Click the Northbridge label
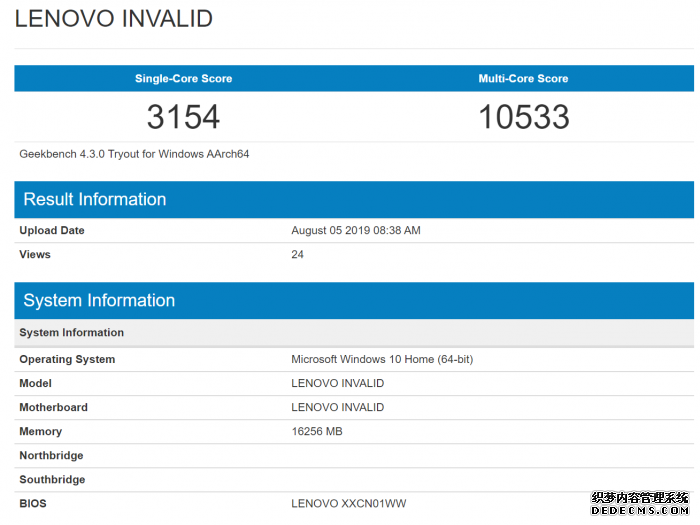The width and height of the screenshot is (700, 525). pos(51,456)
